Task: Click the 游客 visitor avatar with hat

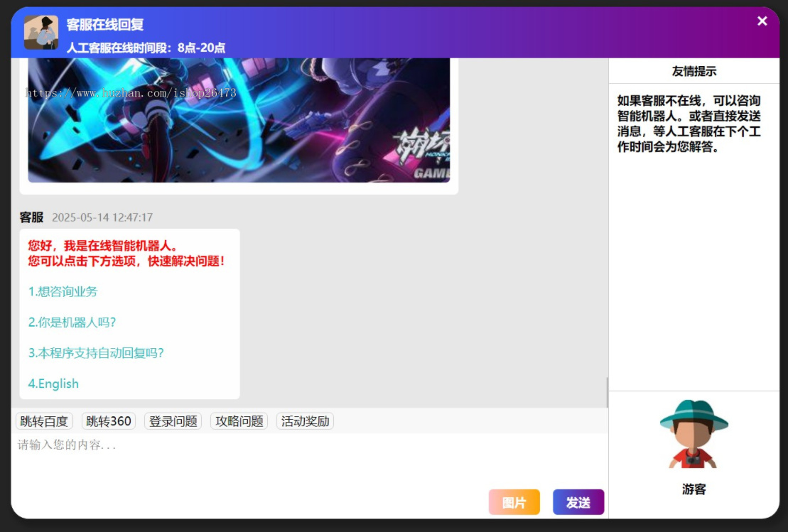Action: tap(694, 434)
